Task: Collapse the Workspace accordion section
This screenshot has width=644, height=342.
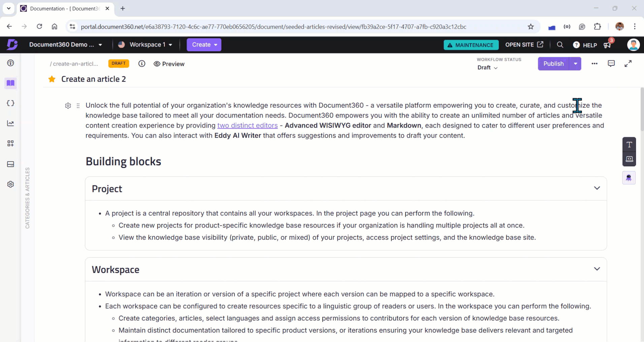Action: 597,269
